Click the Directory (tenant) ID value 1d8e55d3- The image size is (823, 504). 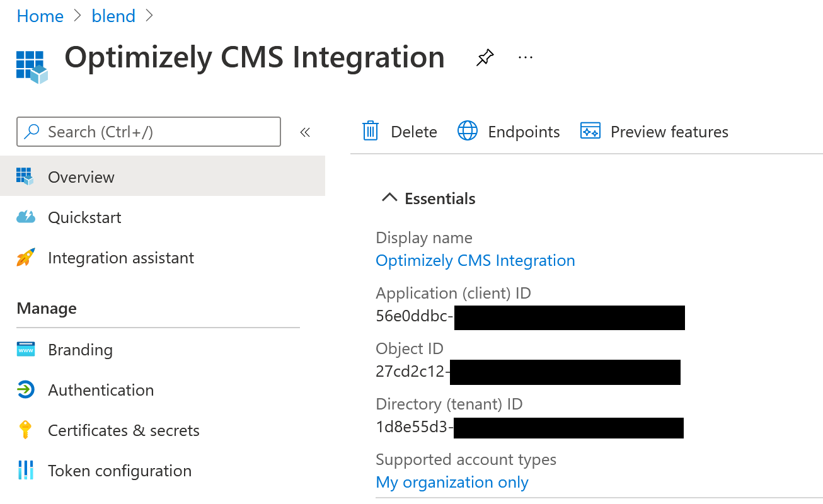[414, 427]
